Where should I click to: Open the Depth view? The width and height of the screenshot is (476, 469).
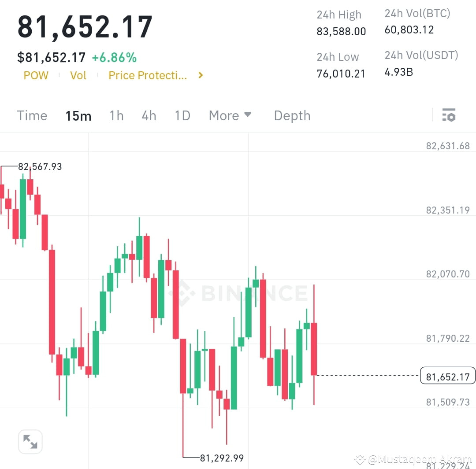tap(292, 115)
